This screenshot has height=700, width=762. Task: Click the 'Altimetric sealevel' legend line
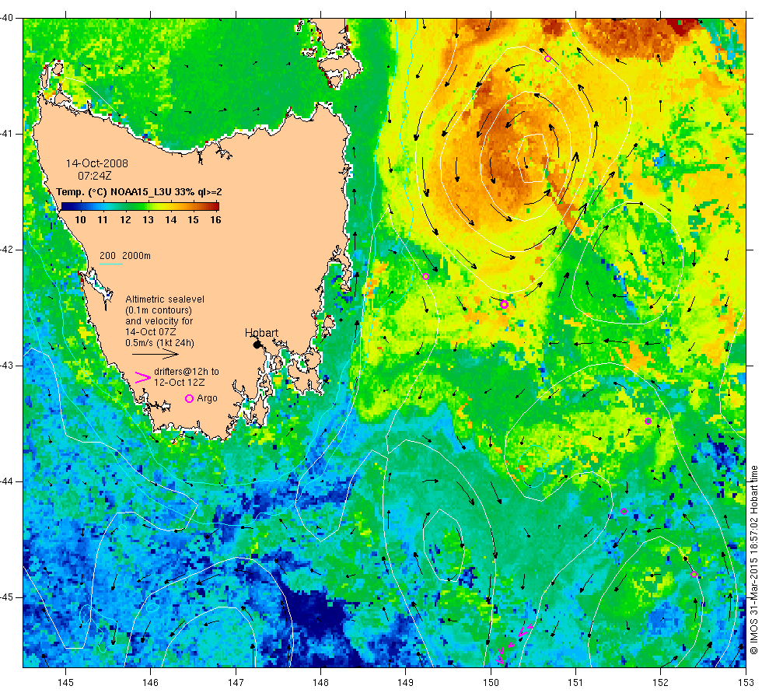click(x=165, y=299)
